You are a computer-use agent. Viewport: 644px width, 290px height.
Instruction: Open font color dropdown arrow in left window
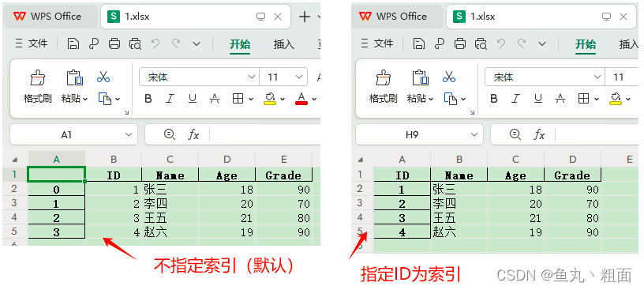(x=314, y=99)
